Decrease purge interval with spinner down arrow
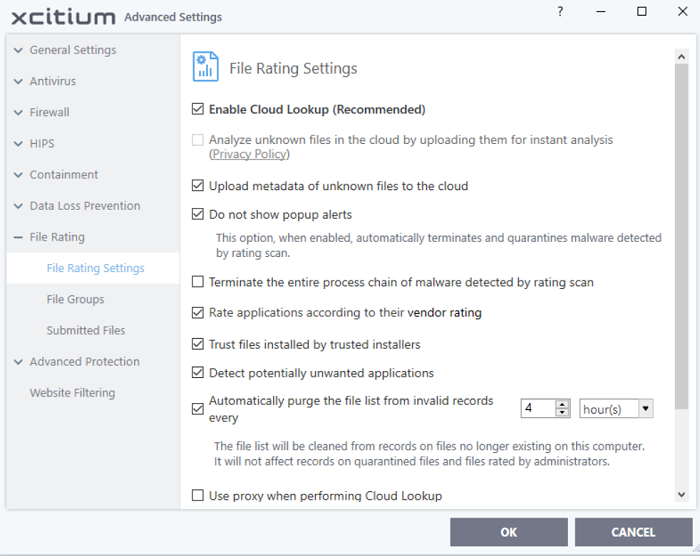Image resolution: width=700 pixels, height=556 pixels. tap(562, 413)
